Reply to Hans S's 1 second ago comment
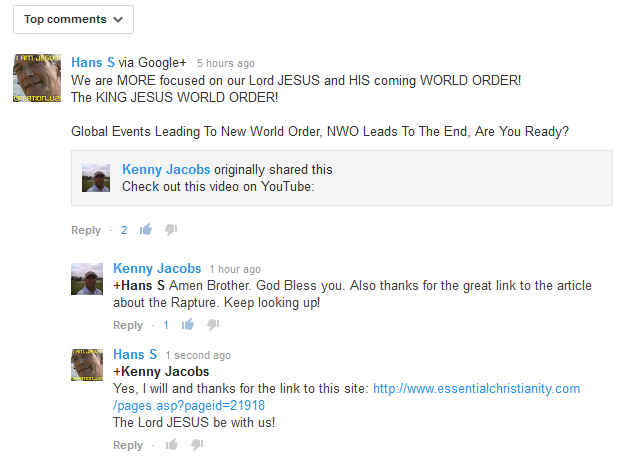 (x=128, y=445)
